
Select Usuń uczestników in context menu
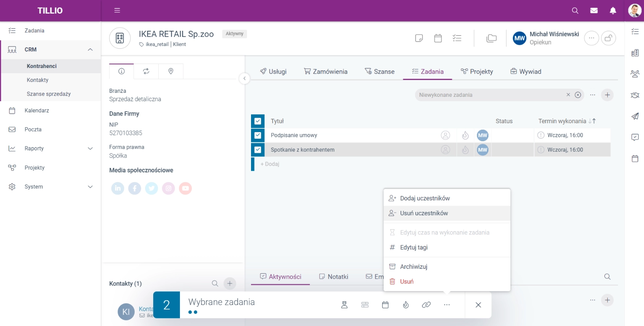pos(447,213)
